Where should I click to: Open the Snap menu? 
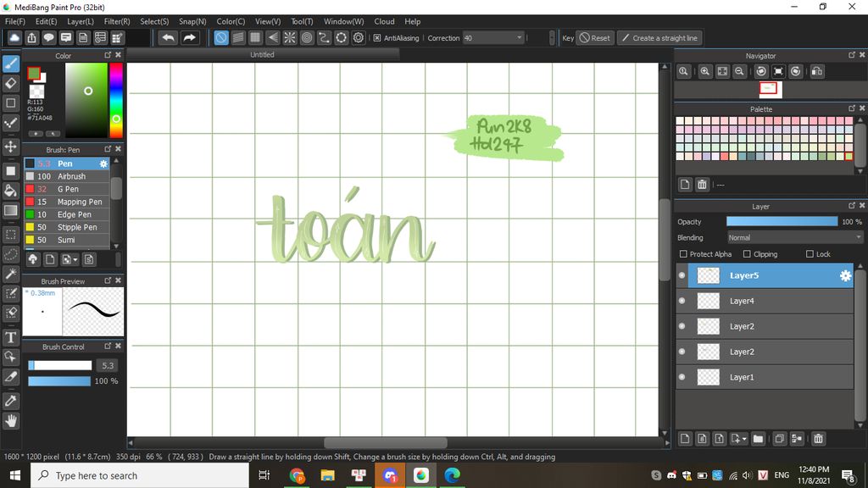click(x=192, y=21)
